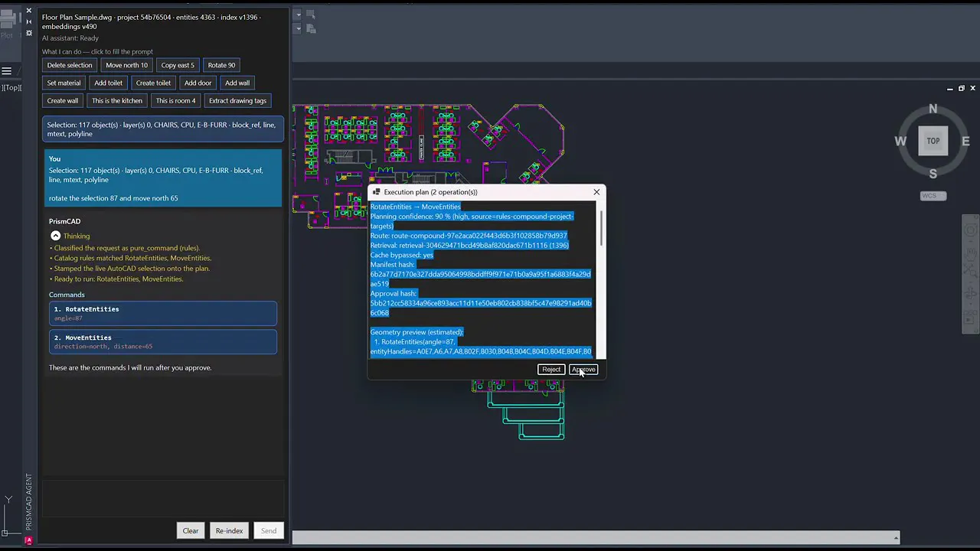Approve the execution plan

click(583, 370)
